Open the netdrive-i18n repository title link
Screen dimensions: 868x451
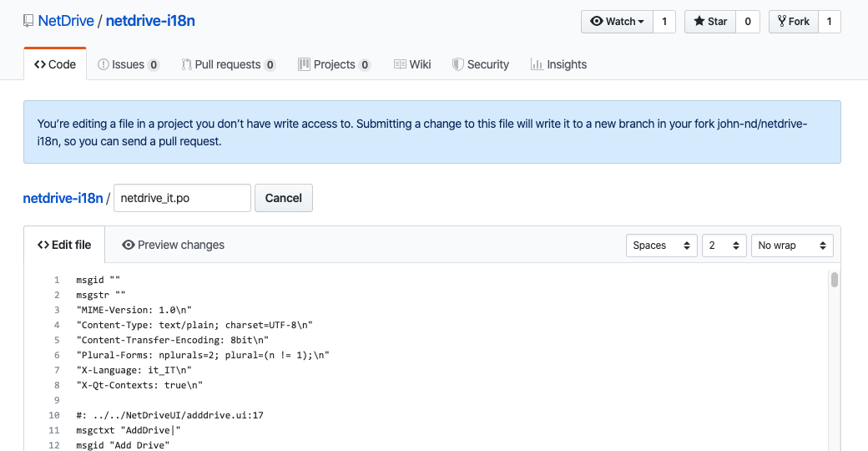(x=150, y=21)
